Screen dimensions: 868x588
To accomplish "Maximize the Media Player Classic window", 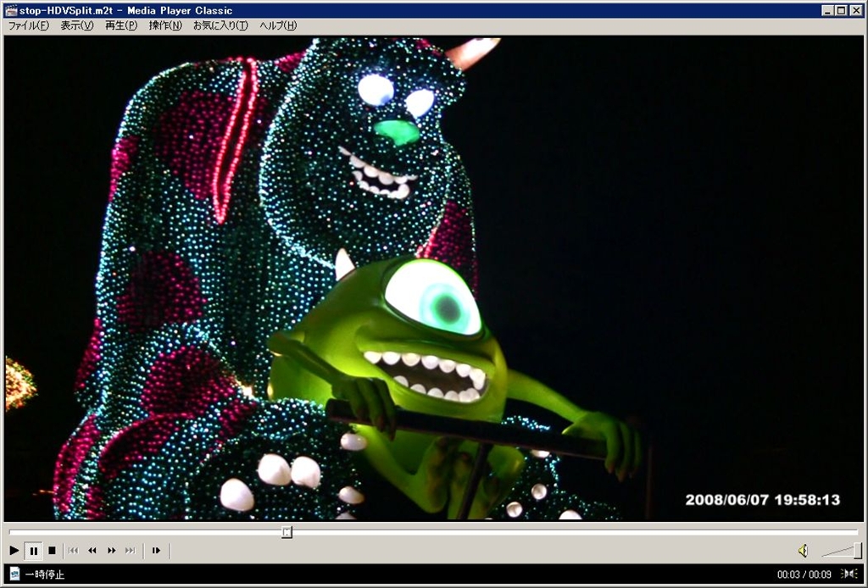I will 841,10.
